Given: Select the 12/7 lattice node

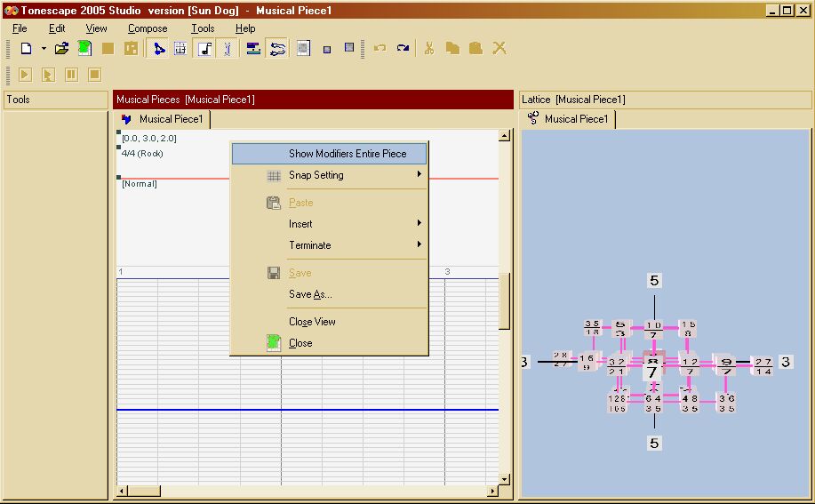Looking at the screenshot, I should (690, 366).
